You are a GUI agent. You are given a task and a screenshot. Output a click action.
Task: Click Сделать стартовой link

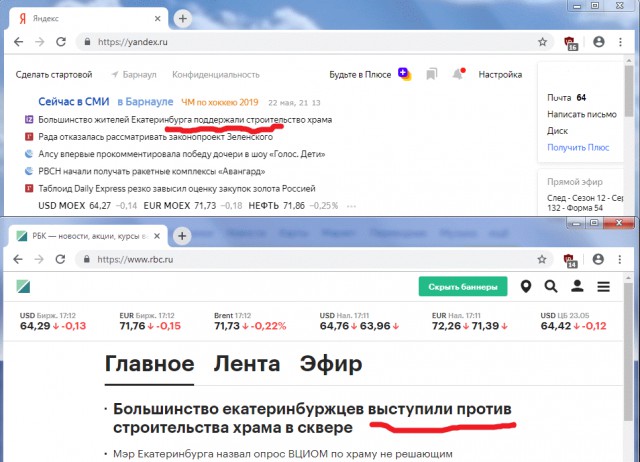[54, 75]
